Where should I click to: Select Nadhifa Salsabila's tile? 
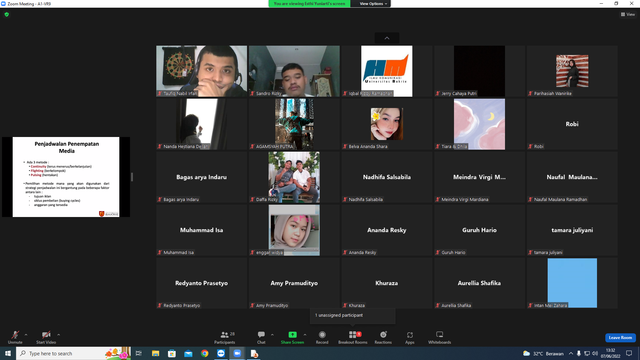coord(387,177)
